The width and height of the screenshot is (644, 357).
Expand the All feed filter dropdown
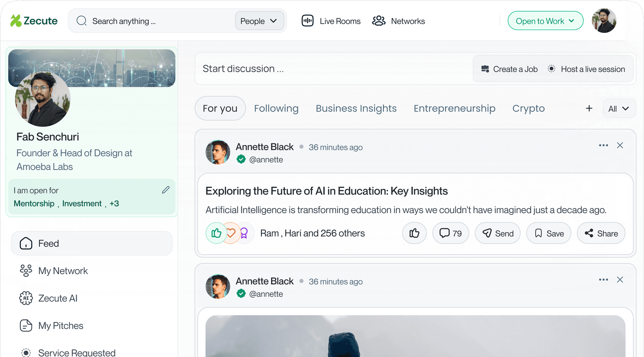[x=619, y=109]
